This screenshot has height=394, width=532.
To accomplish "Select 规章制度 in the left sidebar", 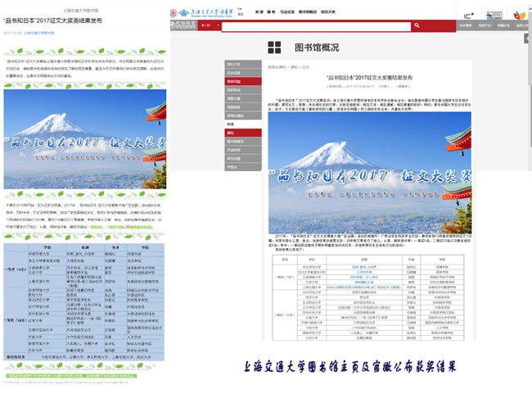I will tap(243, 107).
